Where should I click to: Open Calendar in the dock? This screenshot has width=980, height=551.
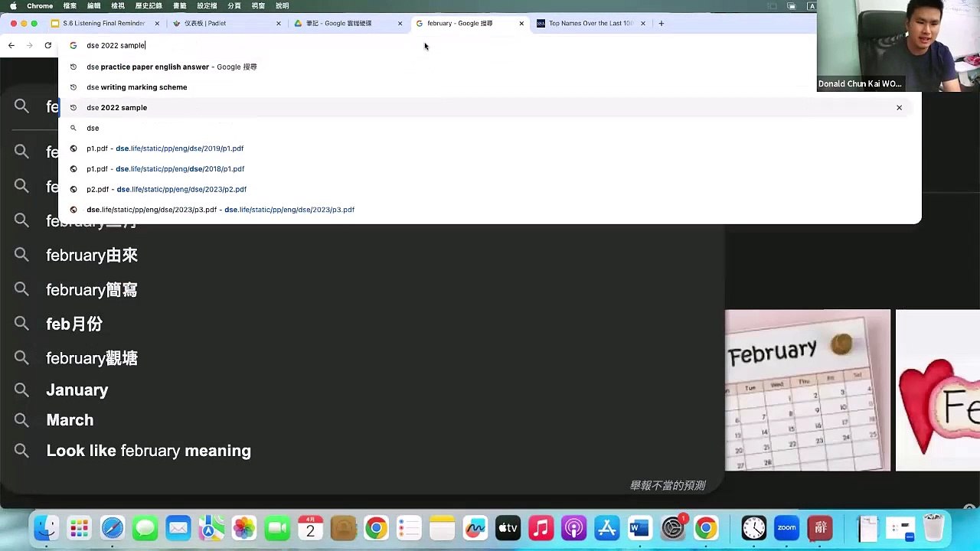coord(310,528)
